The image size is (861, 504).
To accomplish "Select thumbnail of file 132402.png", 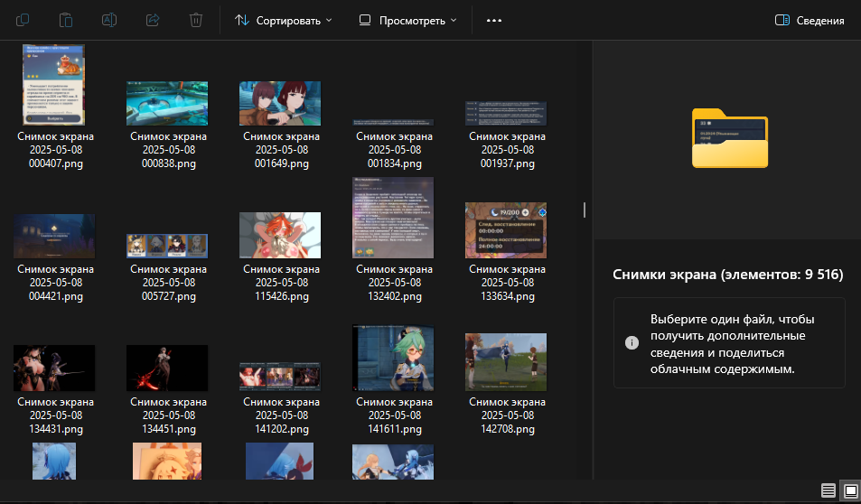I will (393, 218).
